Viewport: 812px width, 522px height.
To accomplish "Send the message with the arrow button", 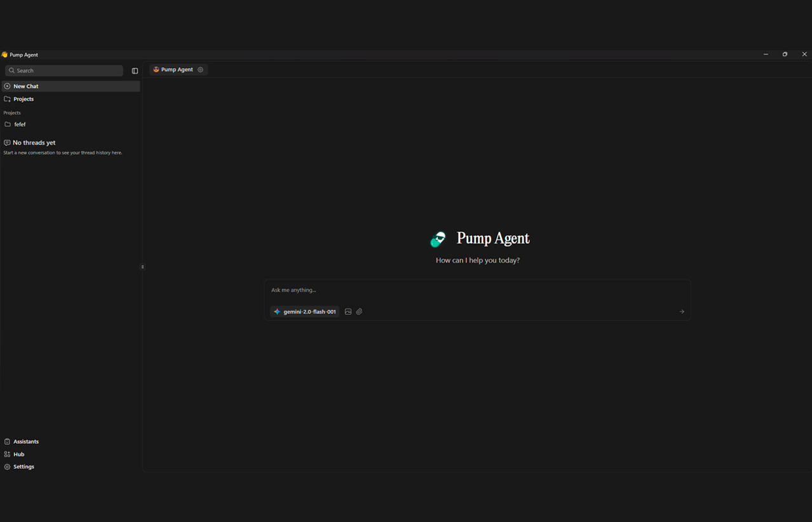I will tap(681, 312).
